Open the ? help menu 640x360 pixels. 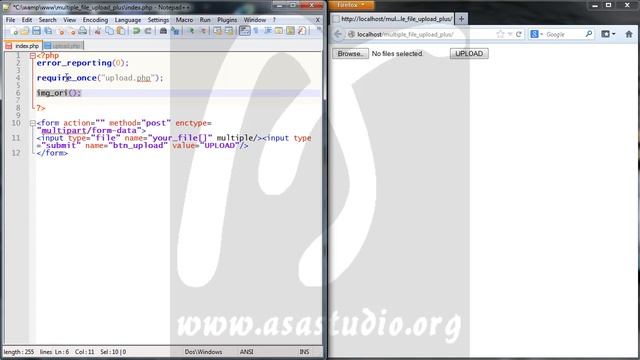pos(274,20)
